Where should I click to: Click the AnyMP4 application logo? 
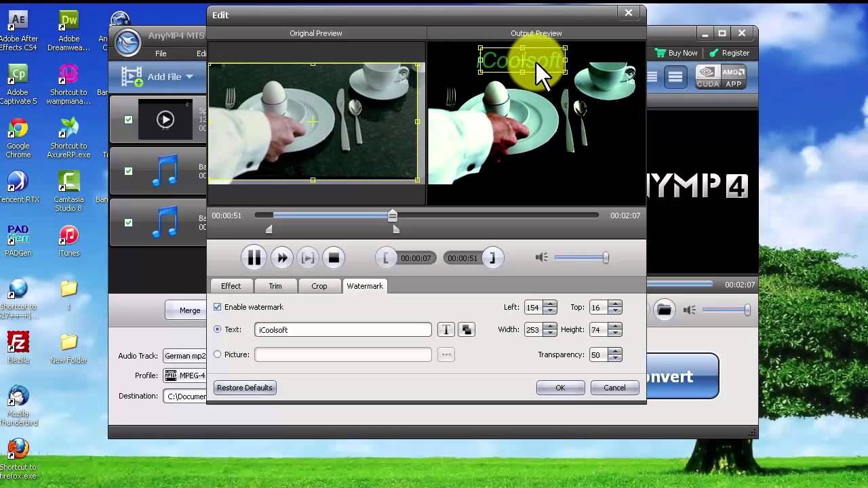pos(126,43)
